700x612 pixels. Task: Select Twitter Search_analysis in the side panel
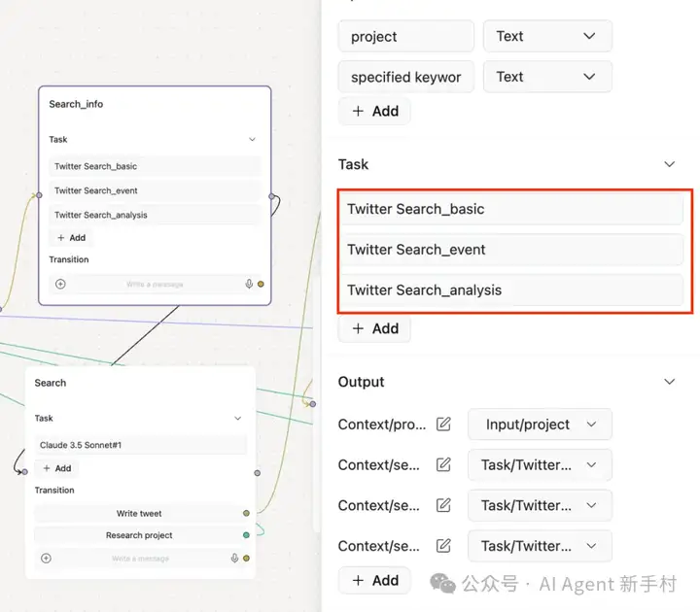click(512, 289)
